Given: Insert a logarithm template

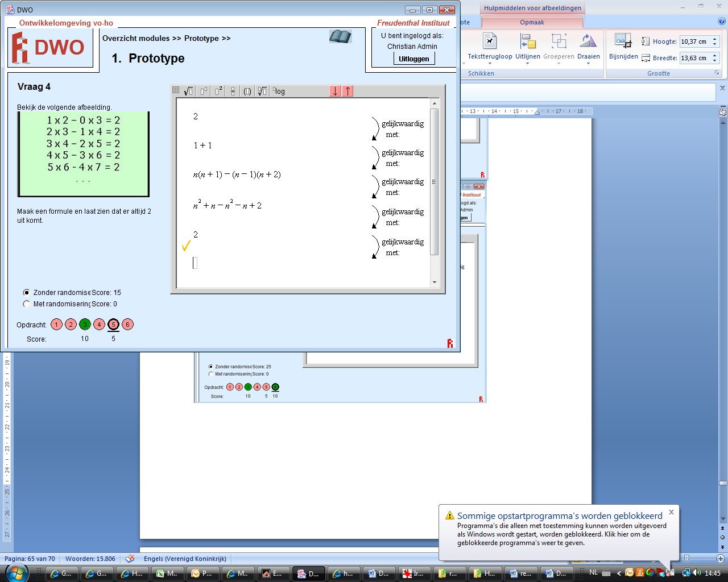Looking at the screenshot, I should pyautogui.click(x=279, y=91).
